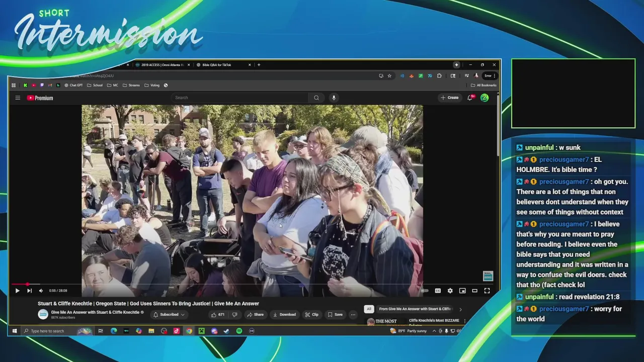Toggle theater mode view
Screen dimensions: 644x362
(474, 291)
